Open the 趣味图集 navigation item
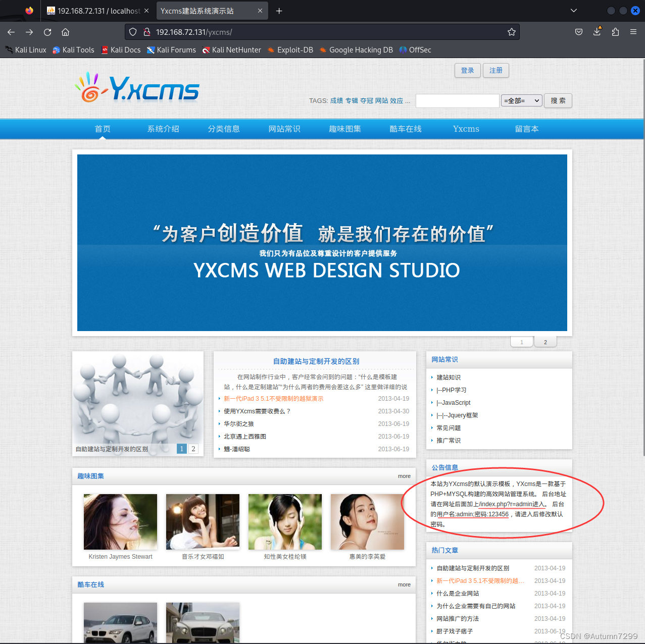The height and width of the screenshot is (644, 645). click(x=345, y=129)
